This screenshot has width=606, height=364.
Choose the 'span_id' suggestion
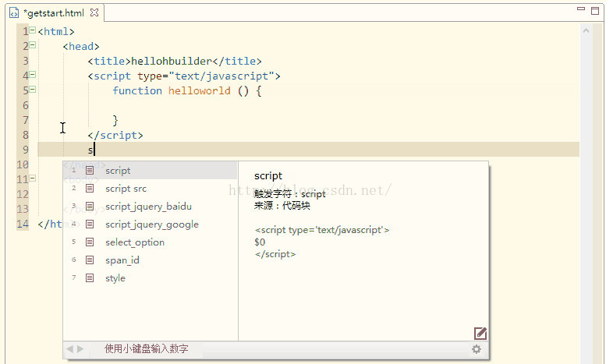(x=150, y=260)
